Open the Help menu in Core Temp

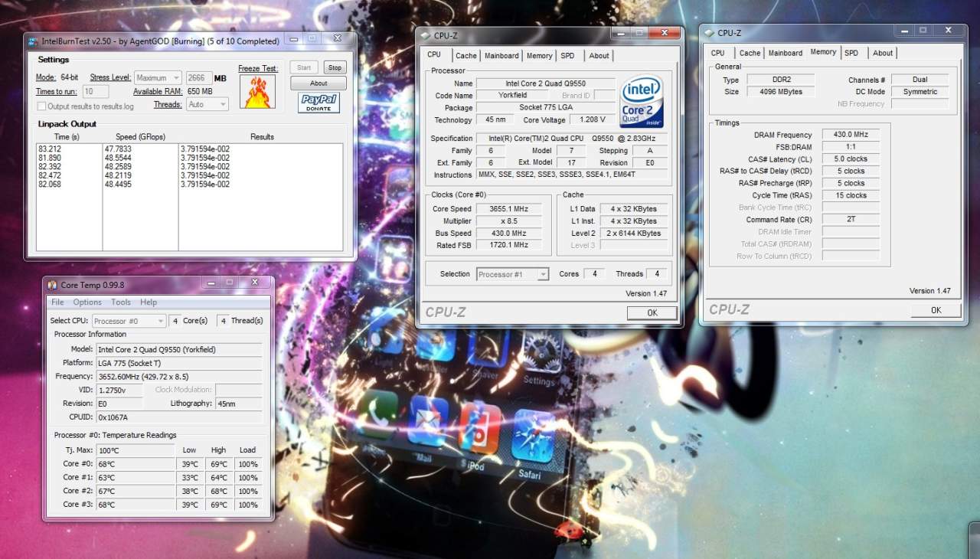pyautogui.click(x=149, y=302)
